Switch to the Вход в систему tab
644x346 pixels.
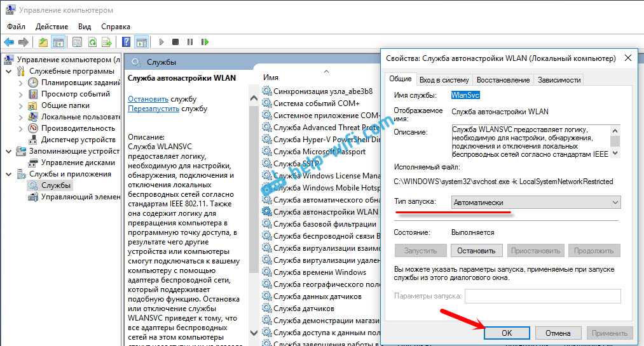coord(444,80)
